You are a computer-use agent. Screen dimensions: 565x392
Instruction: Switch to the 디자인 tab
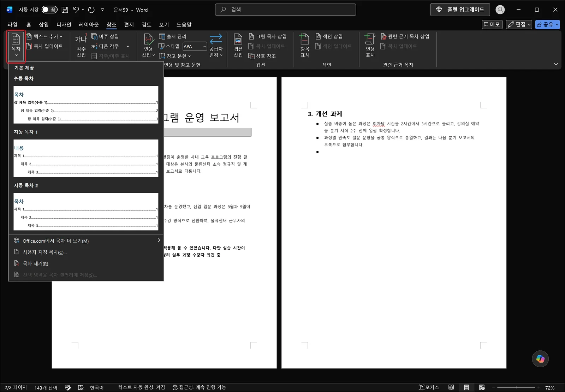64,24
